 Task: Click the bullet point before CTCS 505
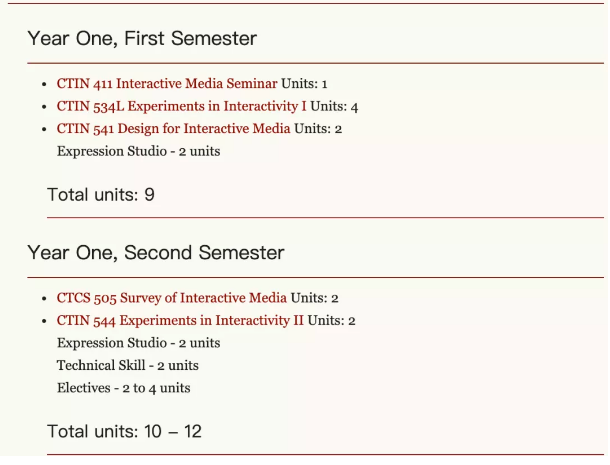coord(45,299)
